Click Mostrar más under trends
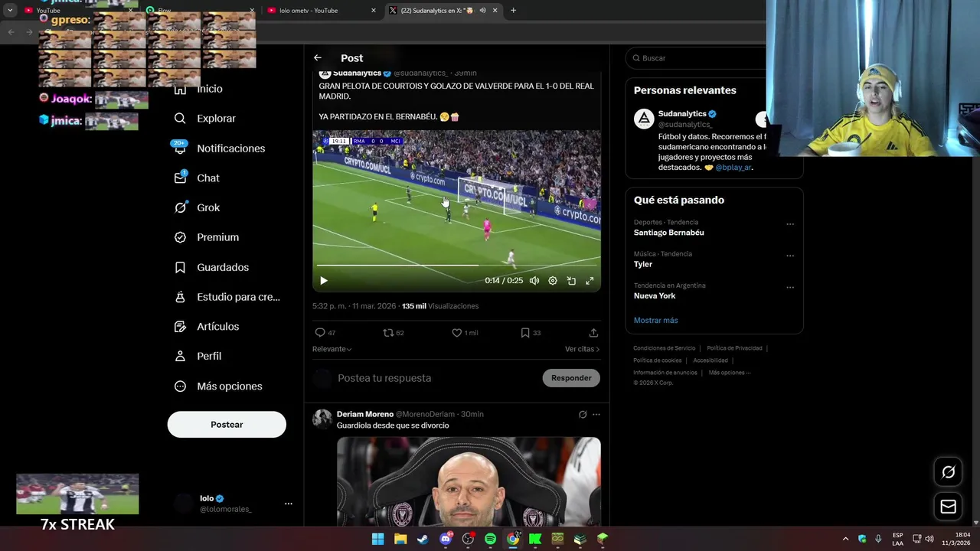 tap(655, 321)
